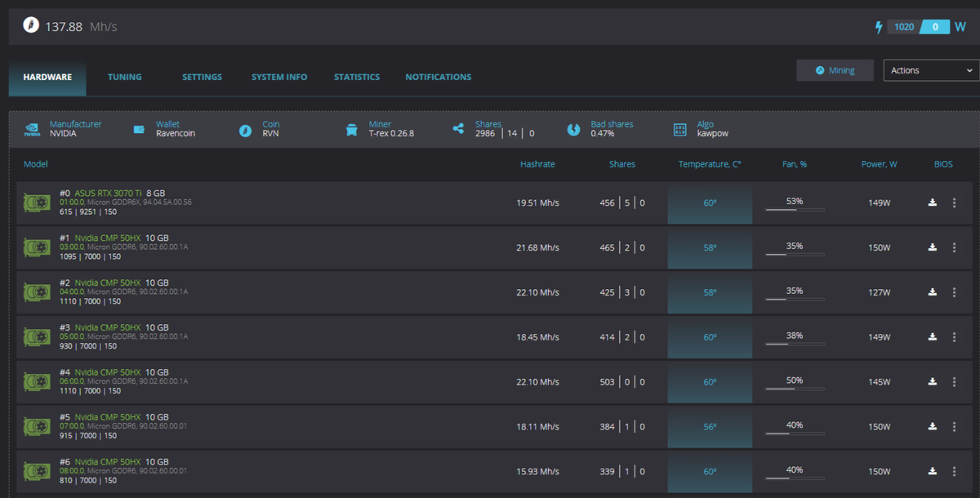Download BIOS for GPU #6 CMP 50HX
This screenshot has height=498, width=980.
[x=933, y=471]
